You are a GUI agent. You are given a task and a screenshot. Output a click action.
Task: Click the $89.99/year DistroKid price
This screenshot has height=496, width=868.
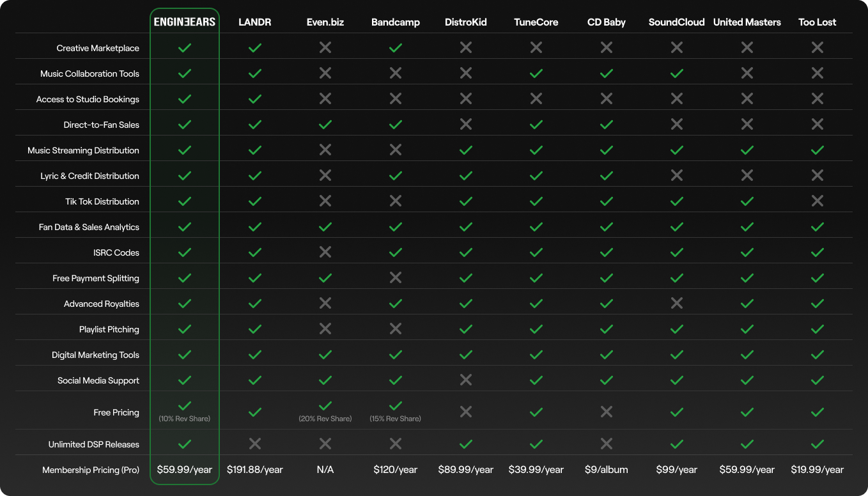[x=466, y=470]
